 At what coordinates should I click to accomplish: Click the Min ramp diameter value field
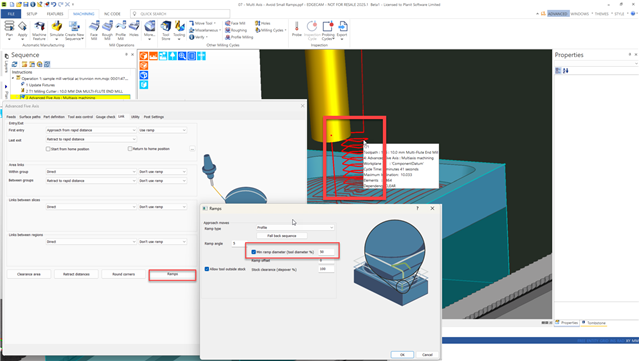326,252
